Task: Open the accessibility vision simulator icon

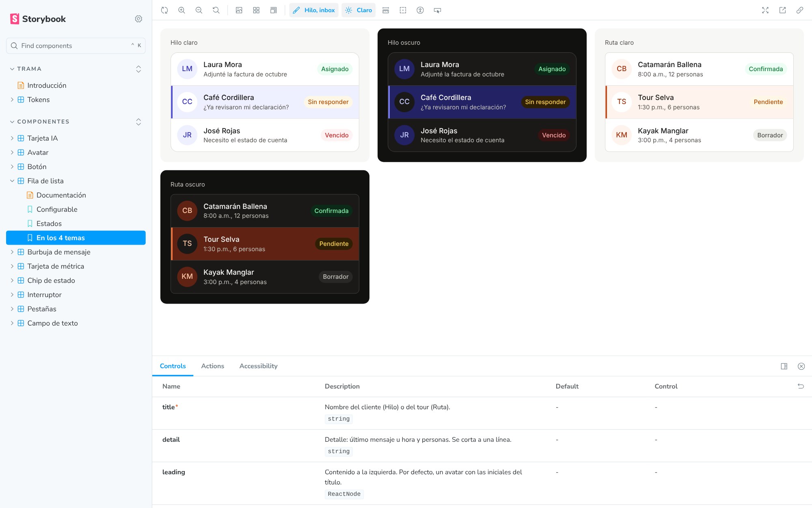Action: point(420,10)
